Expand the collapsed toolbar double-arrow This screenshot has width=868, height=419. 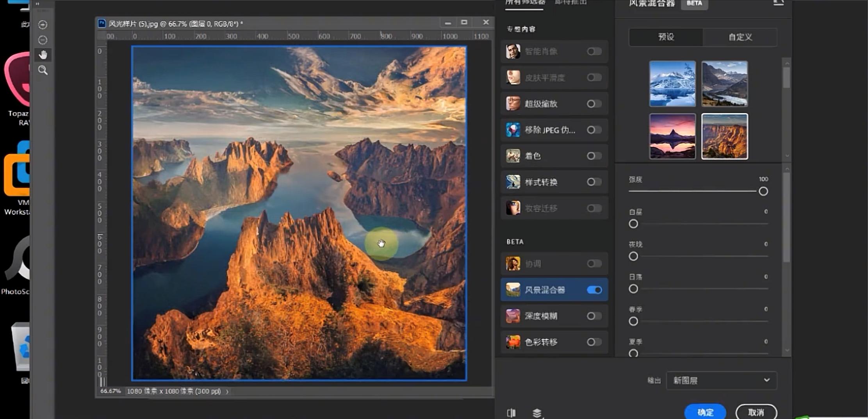37,4
